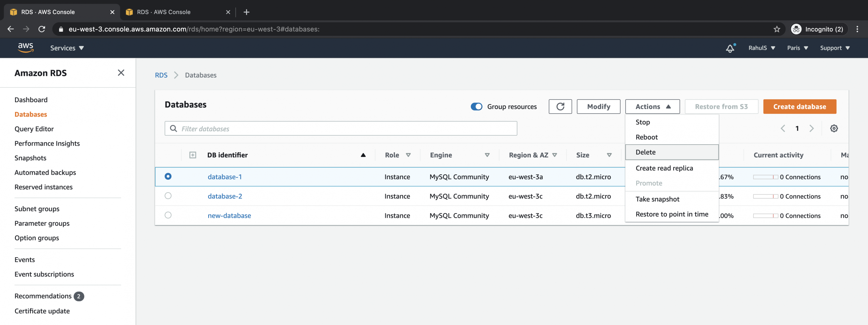Open the Services menu
The height and width of the screenshot is (325, 868).
pyautogui.click(x=66, y=48)
